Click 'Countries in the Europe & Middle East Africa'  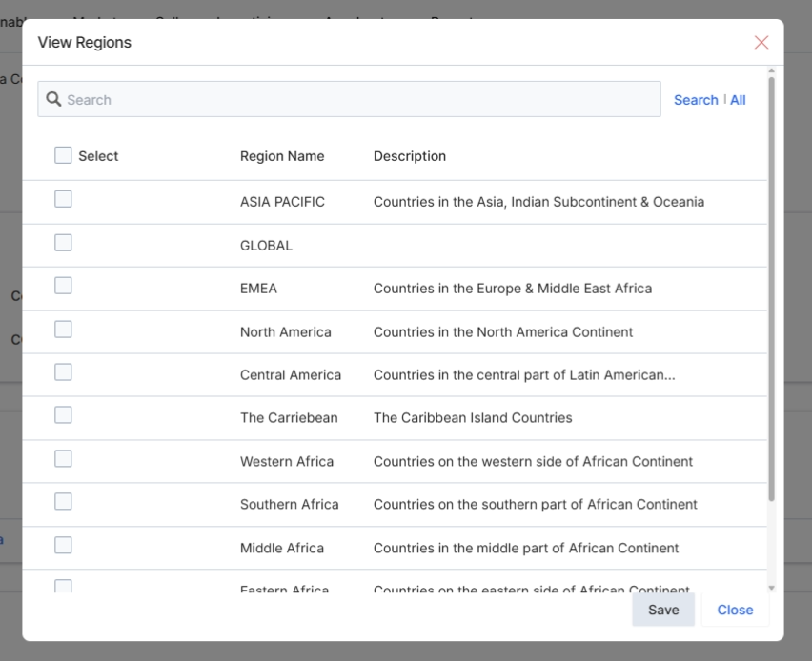coord(513,289)
